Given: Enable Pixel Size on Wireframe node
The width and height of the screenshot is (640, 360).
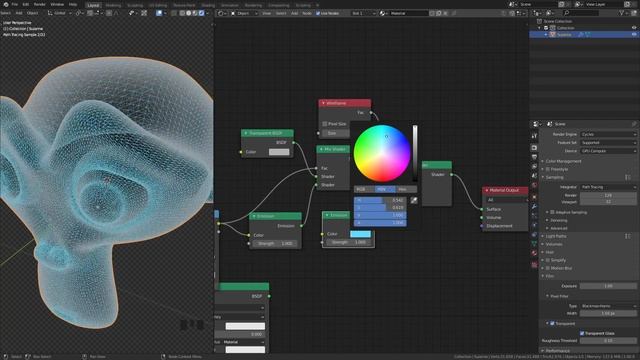Looking at the screenshot, I should [x=324, y=124].
